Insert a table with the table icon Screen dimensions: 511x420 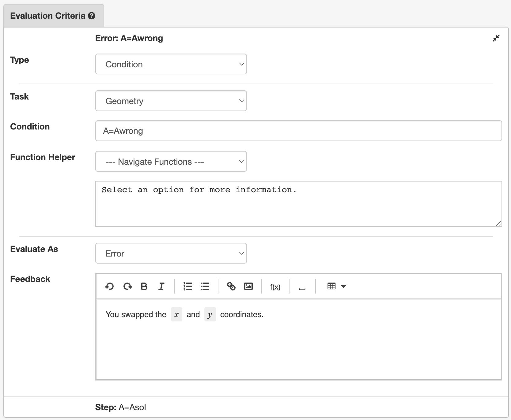(x=331, y=286)
